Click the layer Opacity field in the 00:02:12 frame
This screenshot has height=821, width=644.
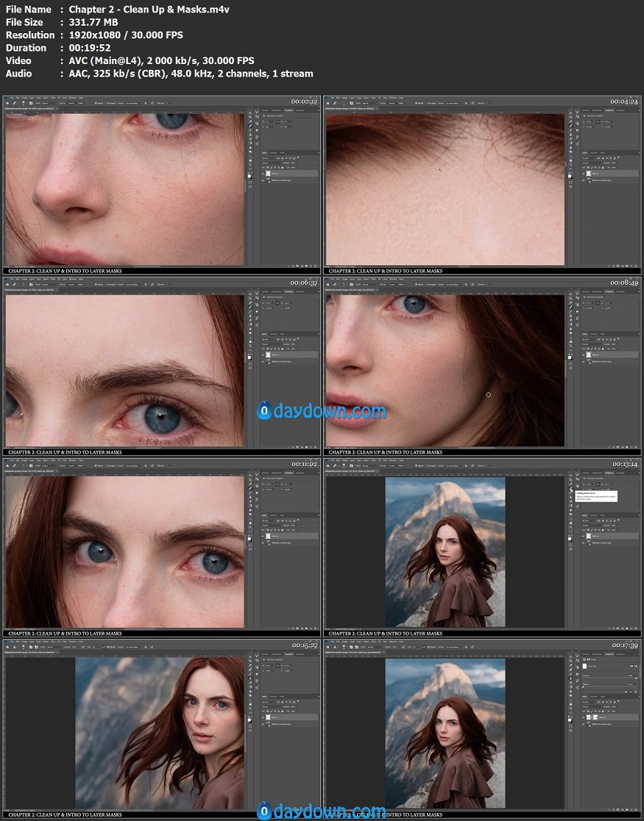[294, 163]
